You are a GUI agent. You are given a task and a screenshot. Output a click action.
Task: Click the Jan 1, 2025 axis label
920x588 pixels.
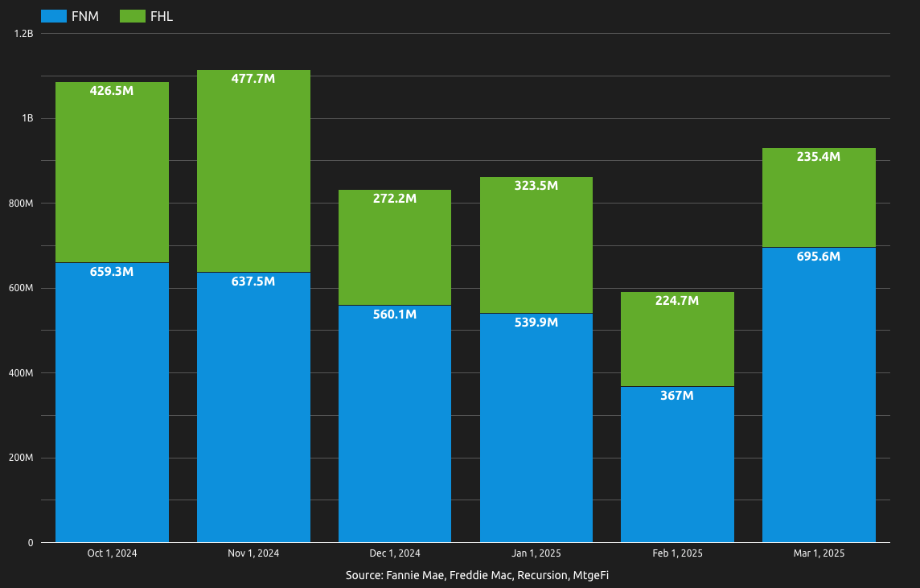click(536, 553)
